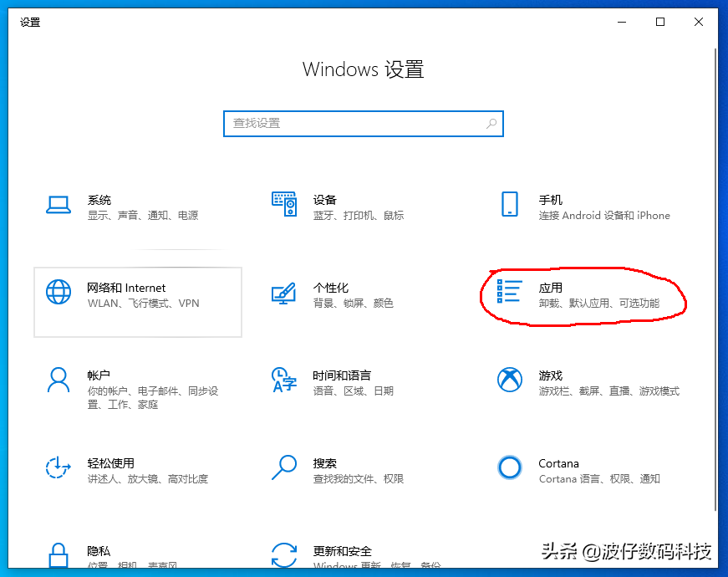Open 游戏 settings with the Xbox icon

[510, 380]
